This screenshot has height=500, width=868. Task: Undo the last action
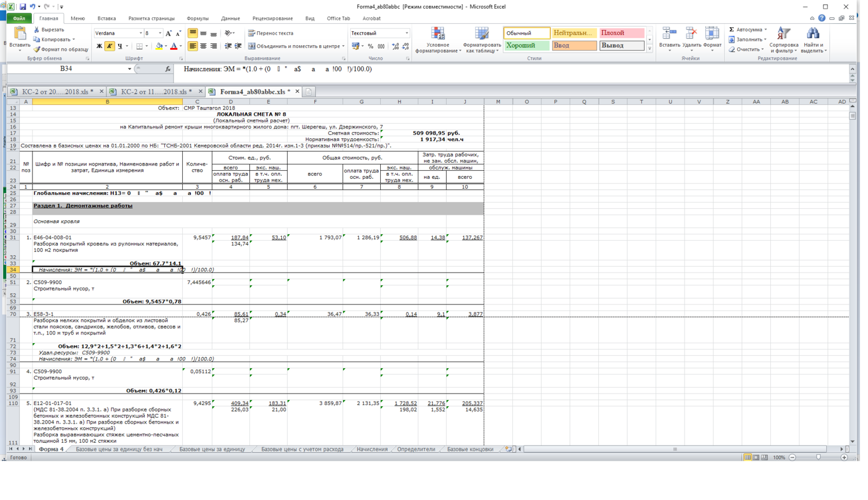32,6
